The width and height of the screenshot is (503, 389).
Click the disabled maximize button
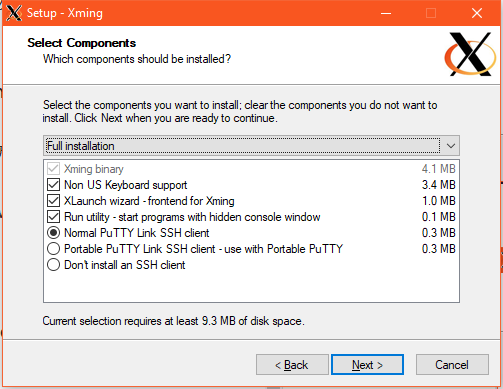point(431,13)
